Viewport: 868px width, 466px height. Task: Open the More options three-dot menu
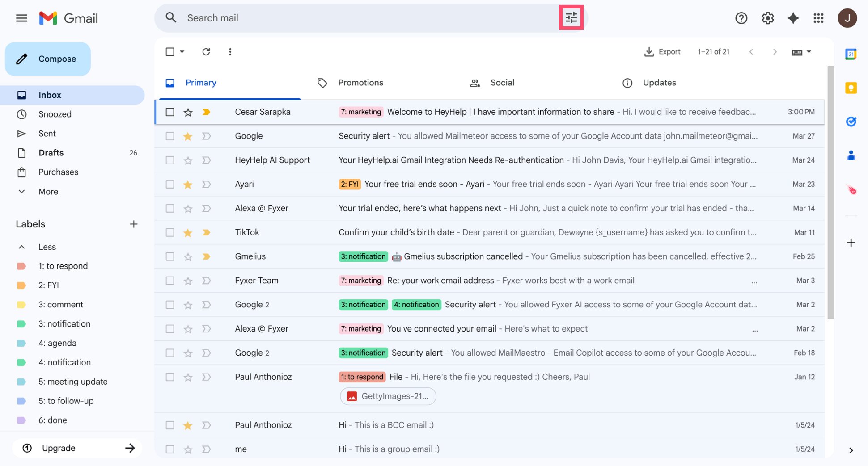(x=230, y=52)
